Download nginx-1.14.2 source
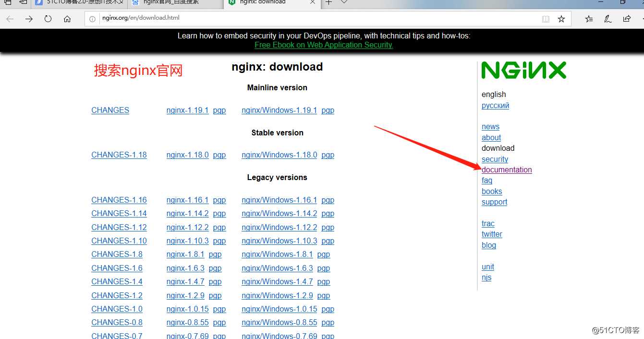Image resolution: width=644 pixels, height=339 pixels. click(x=187, y=213)
